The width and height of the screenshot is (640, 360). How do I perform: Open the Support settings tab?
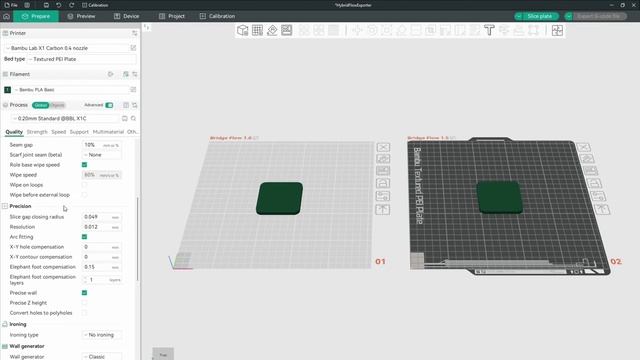point(79,132)
